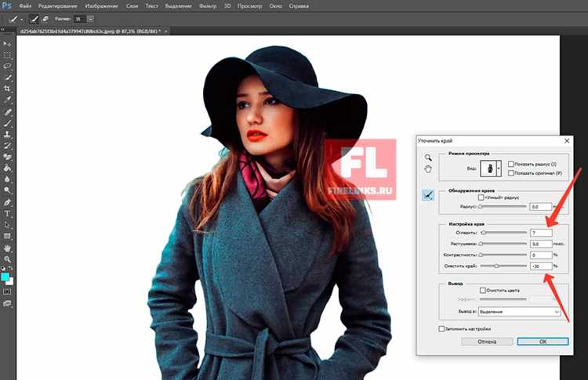Enable the Show Original checkbox
This screenshot has width=588, height=380.
coord(510,173)
